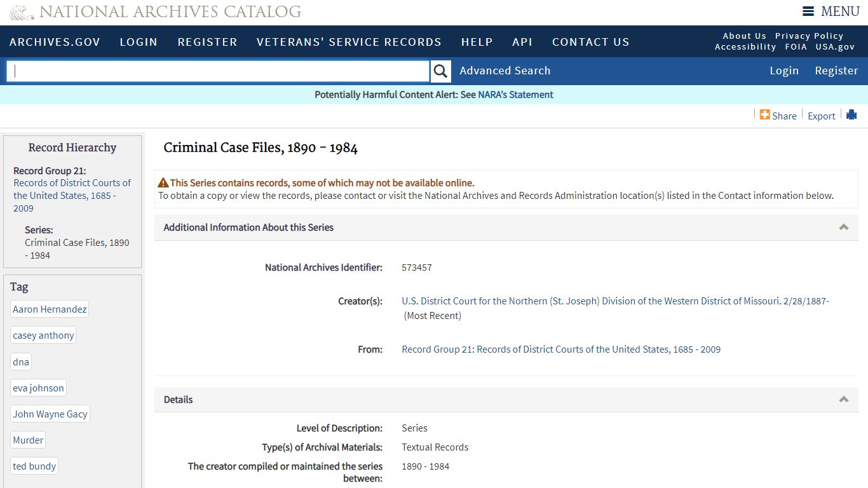Viewport: 868px width, 488px height.
Task: Collapse the Details section chevron
Action: coord(844,399)
